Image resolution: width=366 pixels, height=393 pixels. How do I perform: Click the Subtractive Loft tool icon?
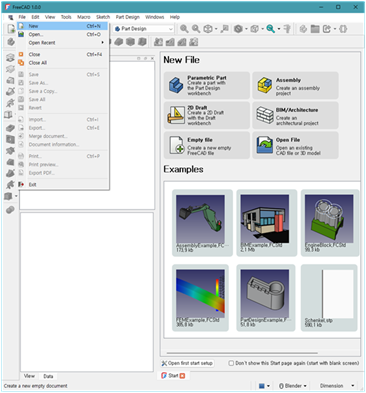coord(10,162)
